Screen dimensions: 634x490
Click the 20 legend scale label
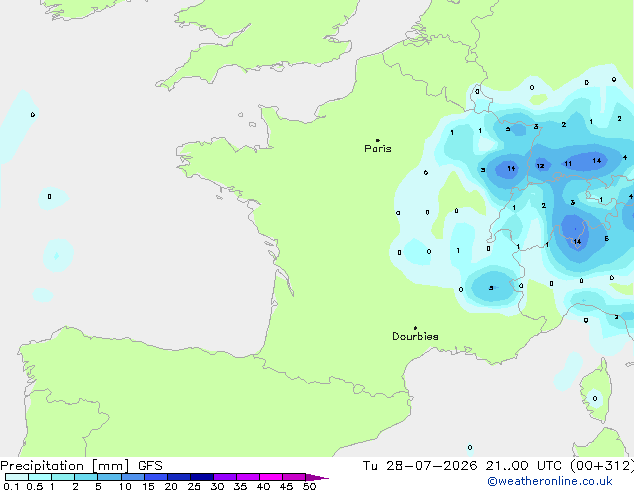(171, 486)
